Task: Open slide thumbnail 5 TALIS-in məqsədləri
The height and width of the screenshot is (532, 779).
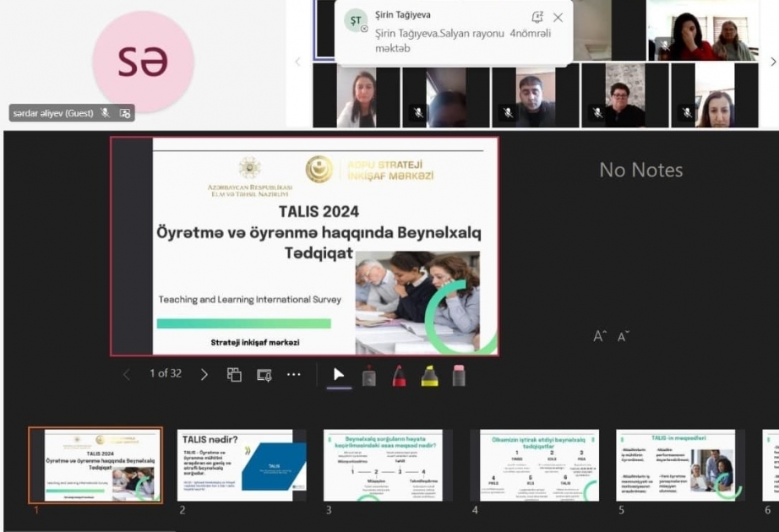Action: [681, 465]
